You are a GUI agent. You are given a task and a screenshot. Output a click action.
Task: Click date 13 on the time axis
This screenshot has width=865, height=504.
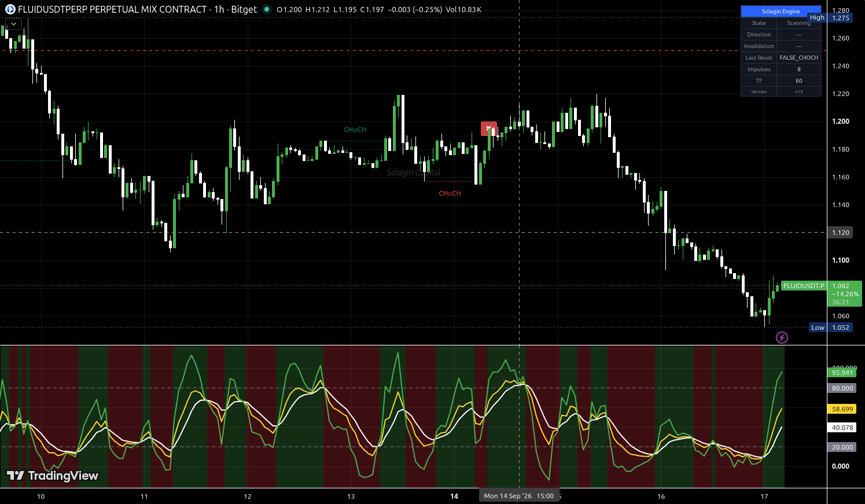tap(351, 496)
